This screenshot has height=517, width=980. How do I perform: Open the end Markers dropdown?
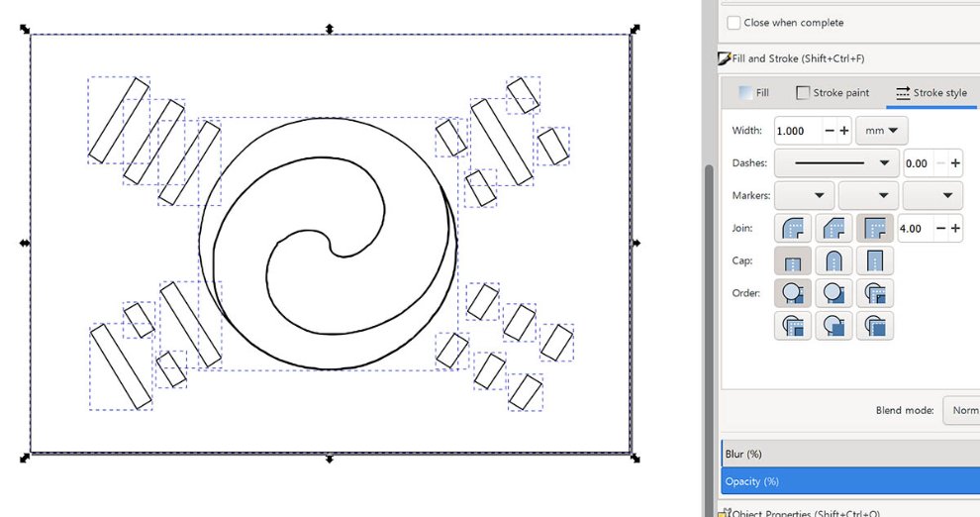[x=932, y=195]
